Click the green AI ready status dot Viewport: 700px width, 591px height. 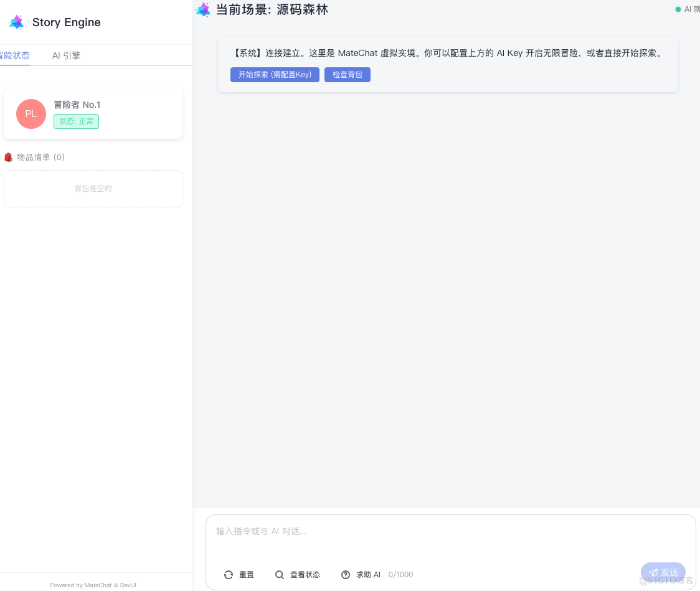click(678, 9)
